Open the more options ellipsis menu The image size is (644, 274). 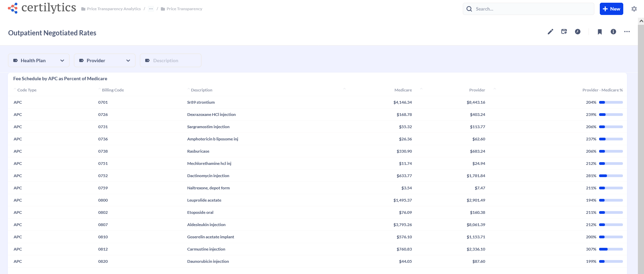click(x=627, y=32)
